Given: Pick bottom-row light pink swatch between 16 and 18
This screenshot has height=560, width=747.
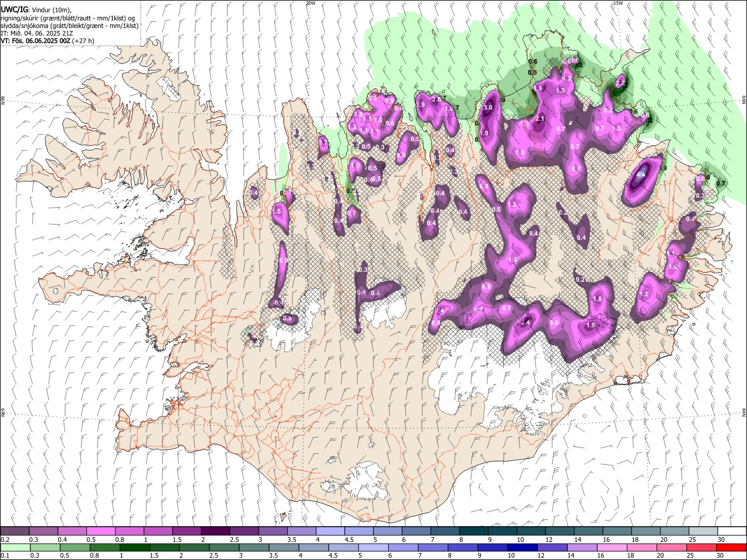Looking at the screenshot, I should (x=612, y=547).
